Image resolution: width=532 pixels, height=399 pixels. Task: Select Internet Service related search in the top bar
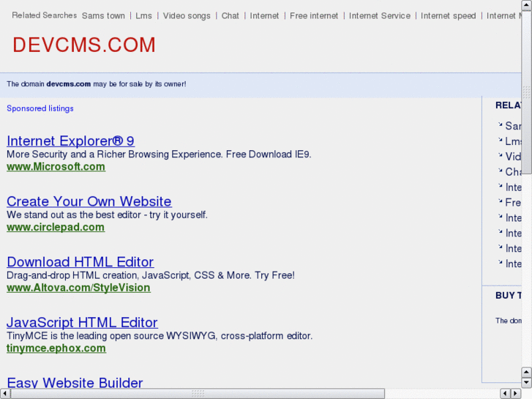[380, 15]
